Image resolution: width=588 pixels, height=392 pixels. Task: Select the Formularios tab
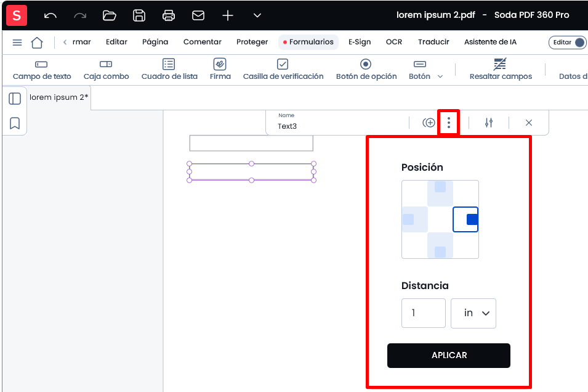point(308,42)
